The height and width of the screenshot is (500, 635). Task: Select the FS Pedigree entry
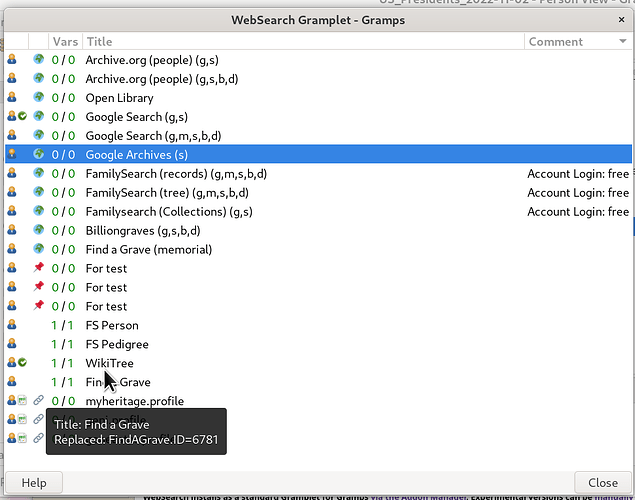pyautogui.click(x=318, y=344)
